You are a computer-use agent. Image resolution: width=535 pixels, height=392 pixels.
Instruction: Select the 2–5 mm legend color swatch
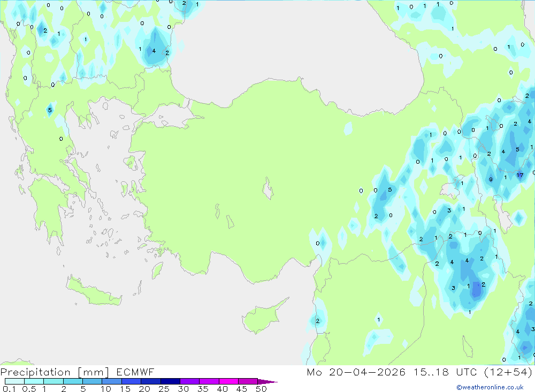tap(73, 381)
